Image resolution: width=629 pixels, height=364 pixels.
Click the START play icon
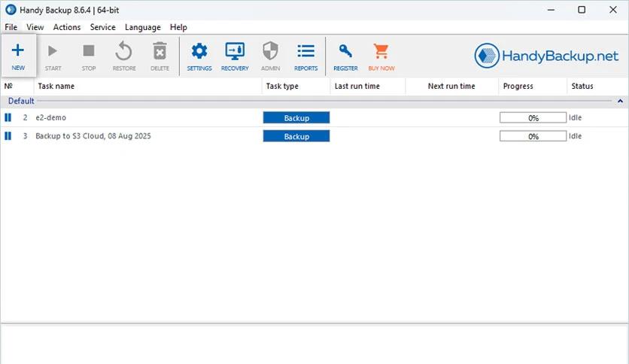(x=53, y=51)
